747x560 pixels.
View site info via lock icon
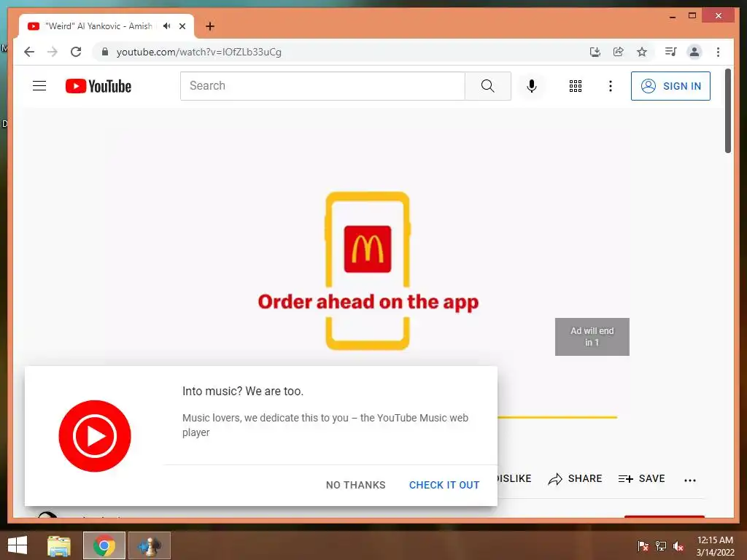coord(105,52)
